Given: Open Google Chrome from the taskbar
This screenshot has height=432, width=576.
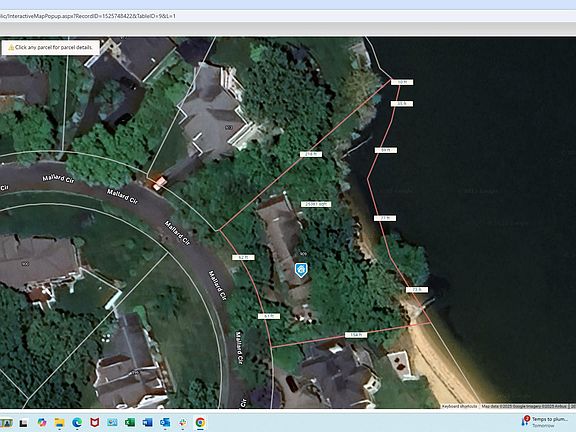Looking at the screenshot, I should (200, 422).
